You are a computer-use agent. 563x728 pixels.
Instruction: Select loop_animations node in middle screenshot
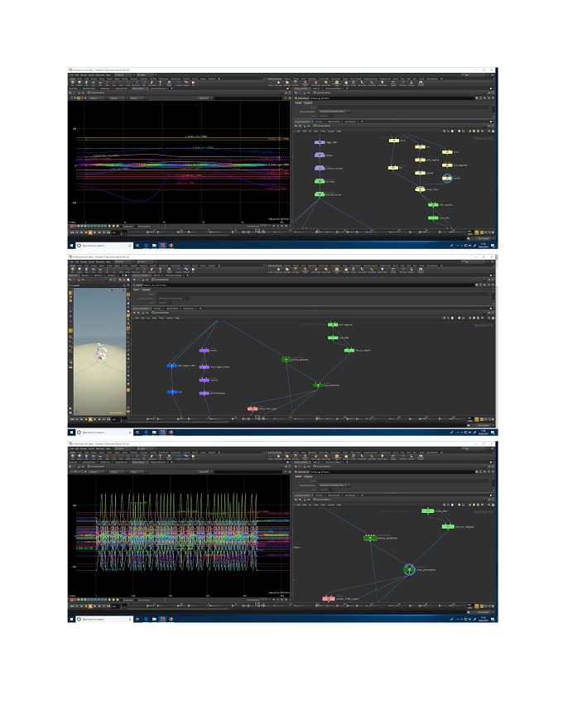(318, 385)
